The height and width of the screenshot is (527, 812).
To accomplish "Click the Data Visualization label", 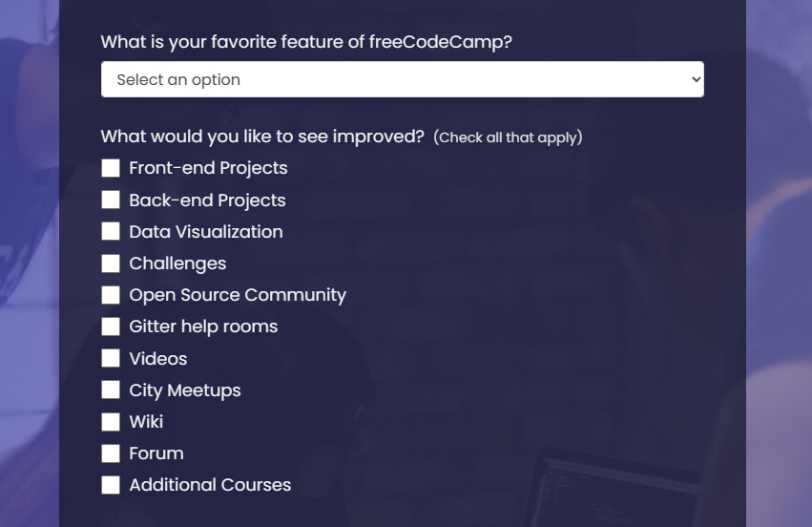I will pos(206,232).
